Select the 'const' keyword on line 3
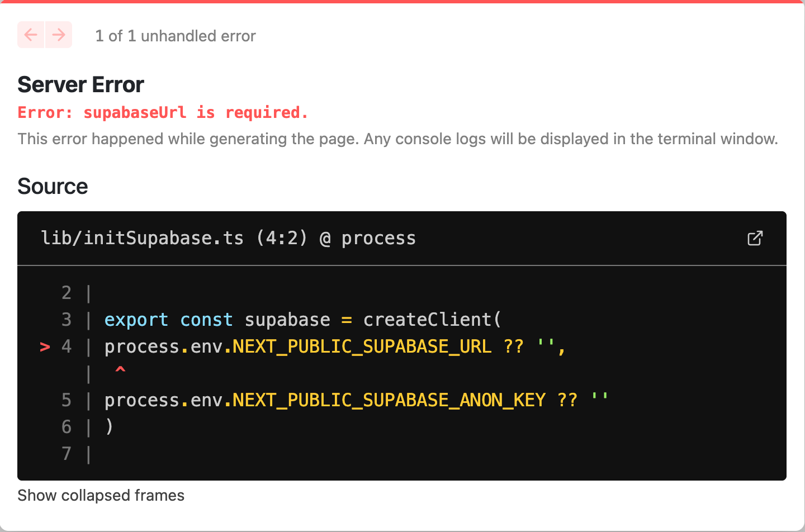Viewport: 805px width, 532px height. coord(206,320)
